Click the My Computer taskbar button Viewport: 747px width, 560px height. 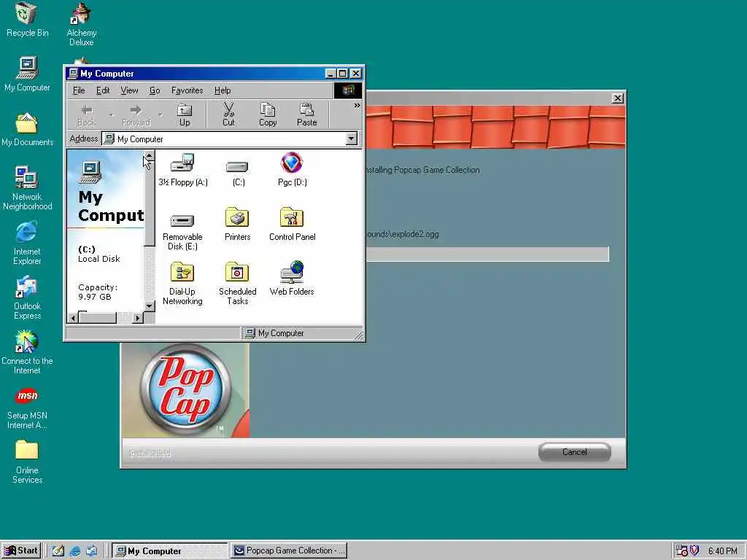pos(170,551)
